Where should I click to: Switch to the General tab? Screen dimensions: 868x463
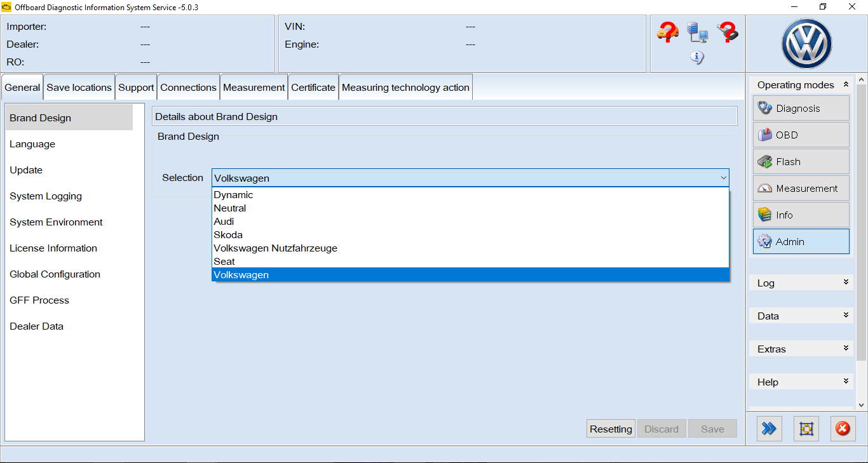(22, 88)
